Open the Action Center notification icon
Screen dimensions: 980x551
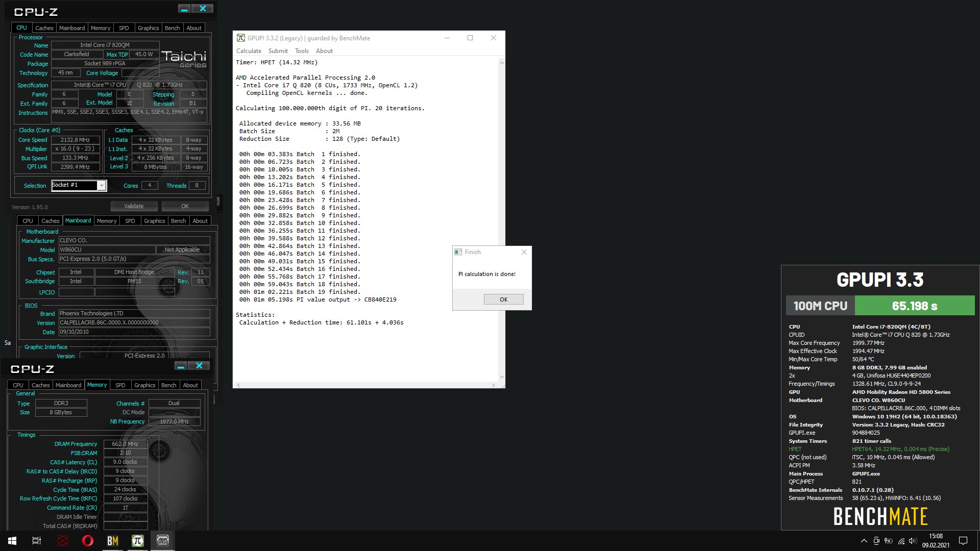[963, 541]
